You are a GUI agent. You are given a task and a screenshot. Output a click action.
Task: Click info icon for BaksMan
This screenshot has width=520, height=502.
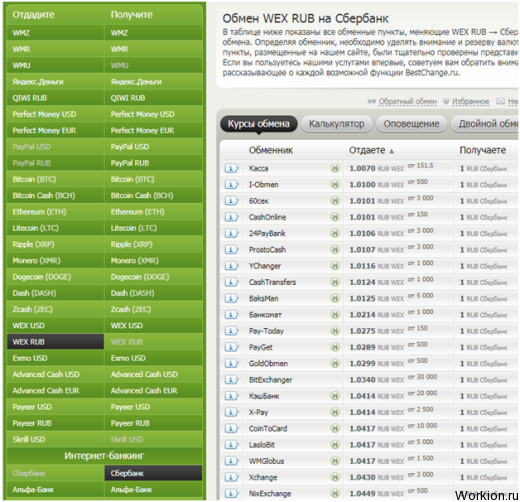231,298
